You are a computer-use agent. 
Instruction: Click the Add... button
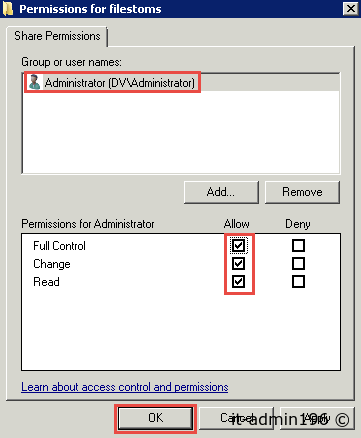(x=221, y=192)
